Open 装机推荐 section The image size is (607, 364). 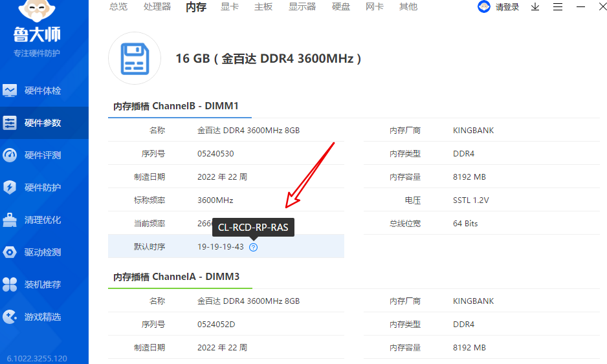point(43,284)
